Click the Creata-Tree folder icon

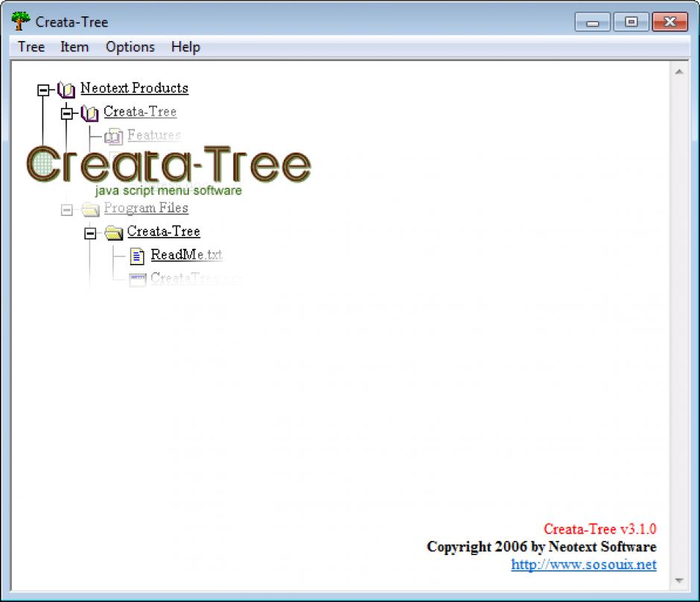coord(113,232)
